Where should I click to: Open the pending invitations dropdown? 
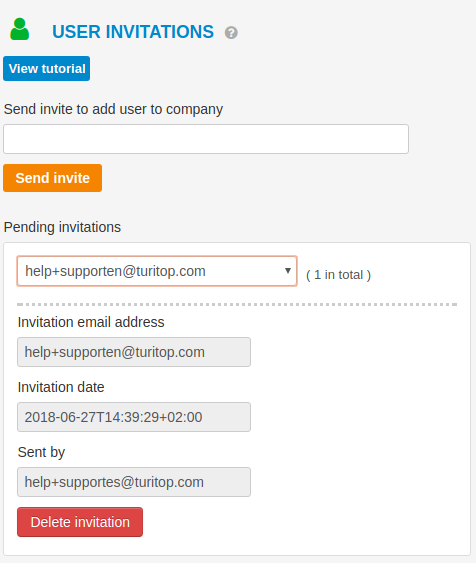point(157,271)
